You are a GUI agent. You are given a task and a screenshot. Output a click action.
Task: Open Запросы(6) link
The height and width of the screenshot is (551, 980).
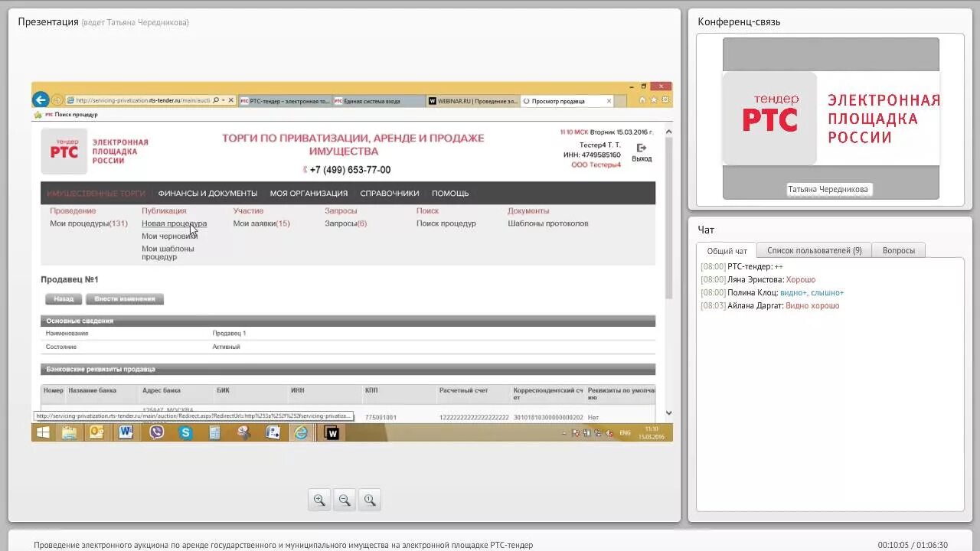tap(346, 223)
